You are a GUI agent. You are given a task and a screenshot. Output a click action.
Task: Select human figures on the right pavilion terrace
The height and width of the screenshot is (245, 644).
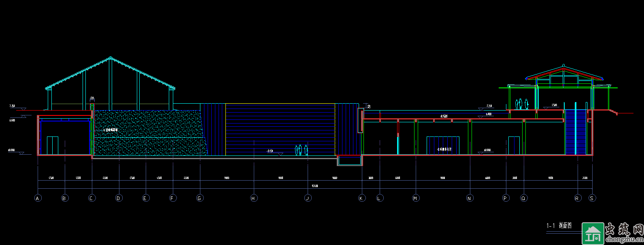(x=521, y=104)
